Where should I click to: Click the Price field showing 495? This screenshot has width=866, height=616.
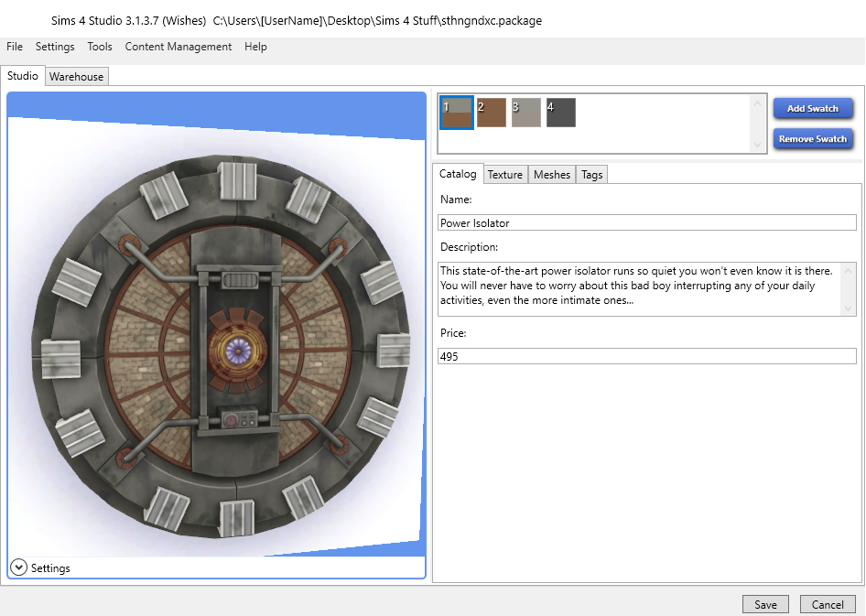pos(646,356)
